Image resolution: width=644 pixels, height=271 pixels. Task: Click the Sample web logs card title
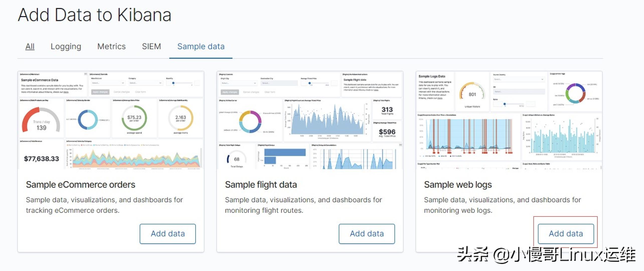(x=458, y=185)
